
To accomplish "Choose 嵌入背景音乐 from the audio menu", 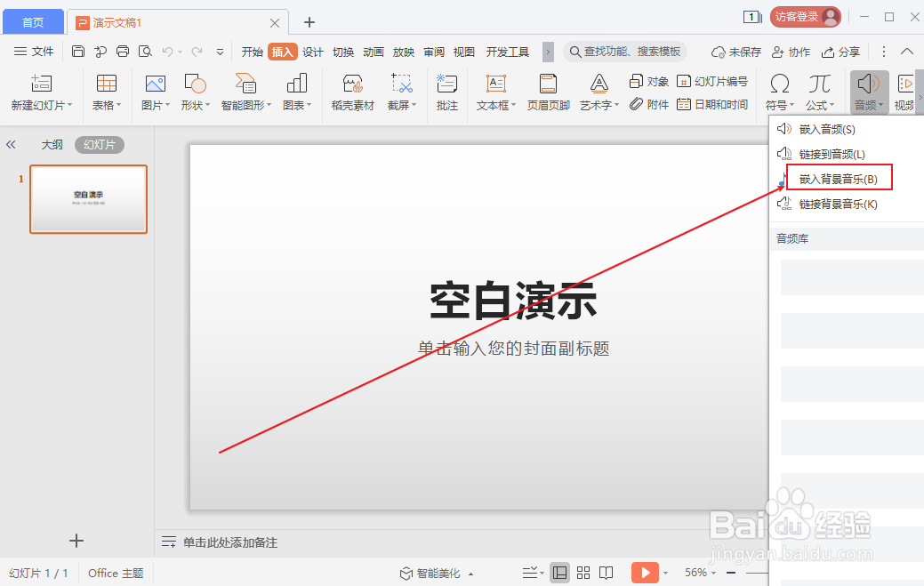I will point(837,177).
